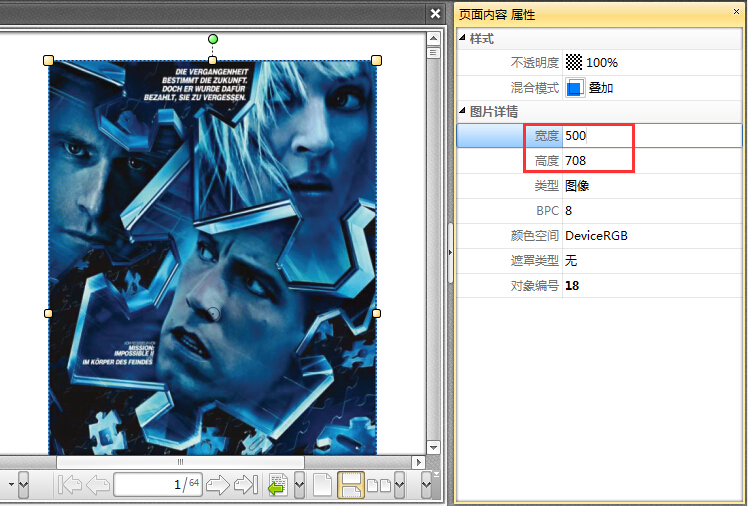This screenshot has width=748, height=506.
Task: Click the go to previous view icon
Action: [278, 485]
